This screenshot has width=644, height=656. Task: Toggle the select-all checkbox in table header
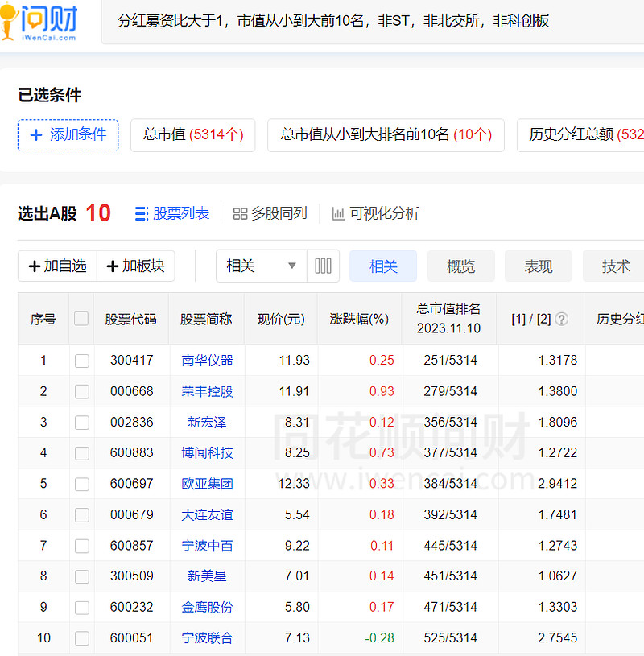click(81, 319)
